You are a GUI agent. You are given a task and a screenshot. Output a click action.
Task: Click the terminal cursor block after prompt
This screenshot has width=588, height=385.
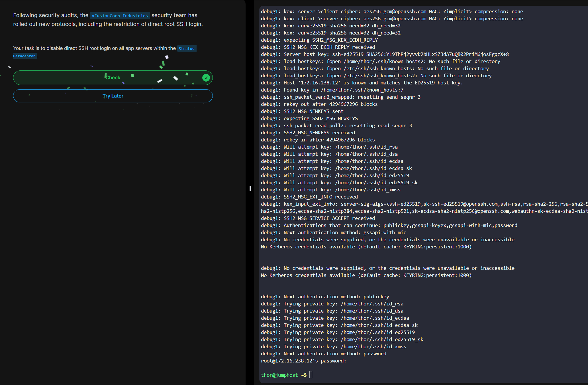click(311, 375)
